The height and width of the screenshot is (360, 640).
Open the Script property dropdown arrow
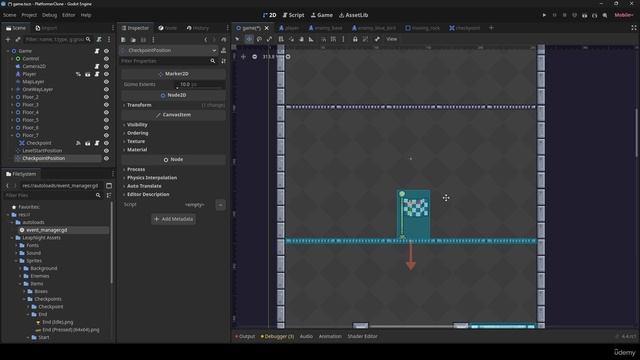(x=220, y=204)
